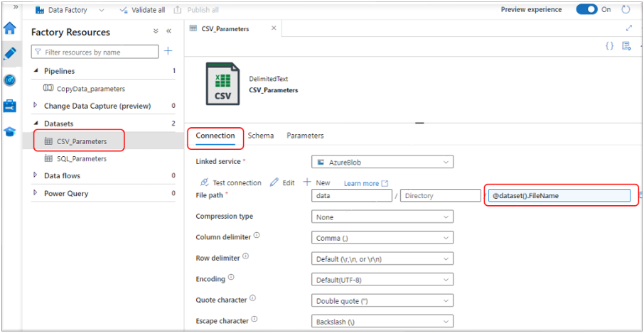Toggle the Preview experience switch
The width and height of the screenshot is (644, 333).
tap(586, 10)
